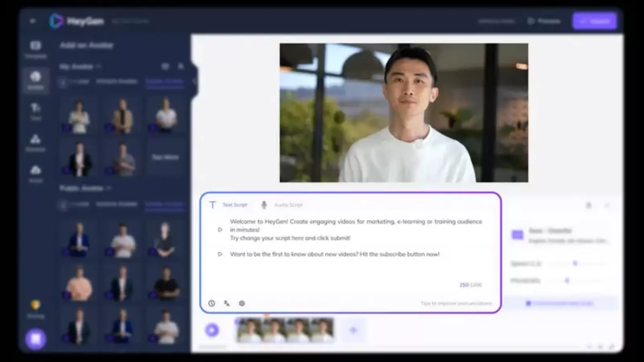This screenshot has height=362, width=644.
Task: Click the microphone Audio Script icon
Action: [264, 205]
